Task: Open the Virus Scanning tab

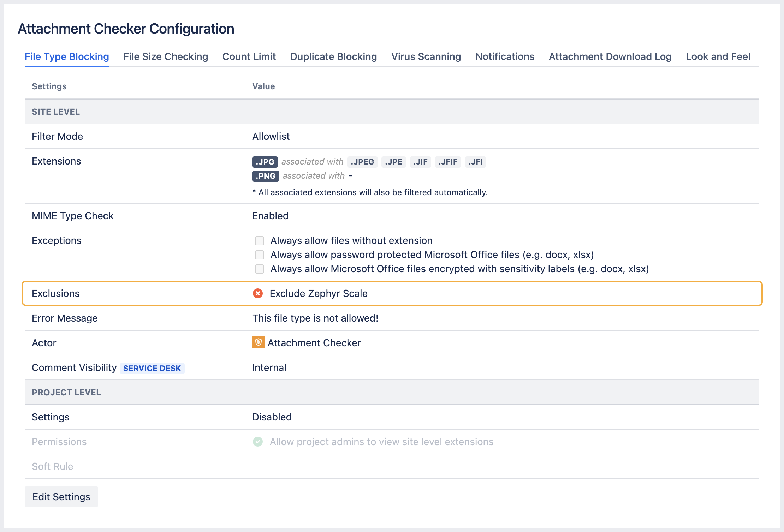Action: tap(426, 56)
